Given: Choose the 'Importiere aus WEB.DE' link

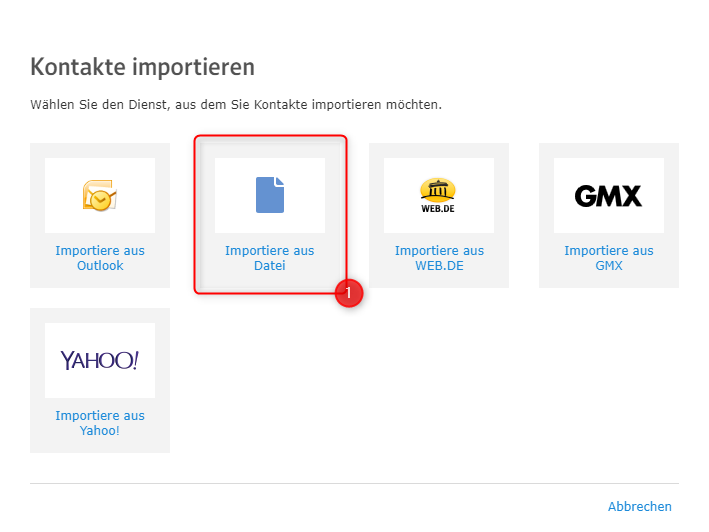Looking at the screenshot, I should point(439,258).
